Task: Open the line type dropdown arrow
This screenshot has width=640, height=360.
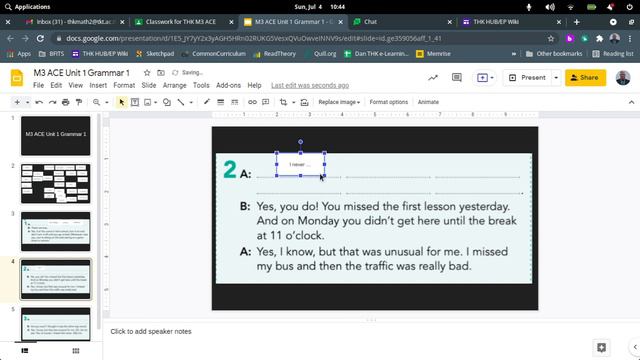Action: pos(191,102)
